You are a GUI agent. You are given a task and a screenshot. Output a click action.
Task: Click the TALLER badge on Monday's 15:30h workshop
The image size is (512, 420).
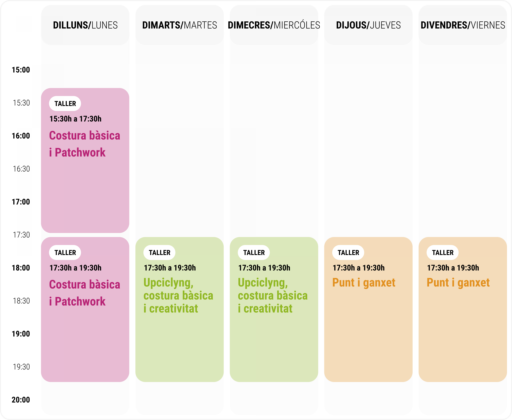click(65, 104)
